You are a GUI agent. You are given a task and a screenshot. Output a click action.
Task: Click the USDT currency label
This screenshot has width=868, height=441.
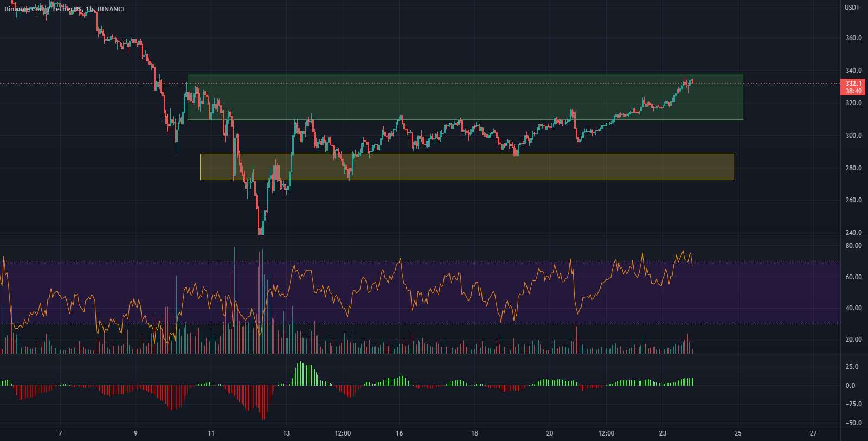pos(853,8)
